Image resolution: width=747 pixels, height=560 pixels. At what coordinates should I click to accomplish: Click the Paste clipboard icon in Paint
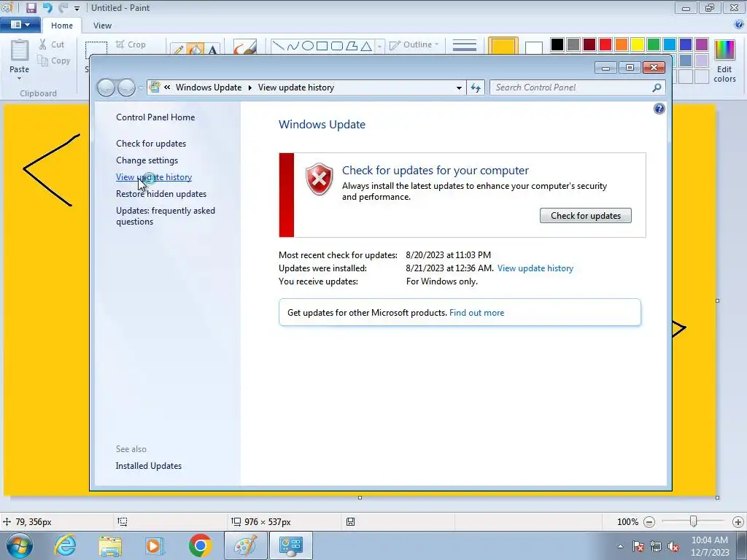pos(19,50)
